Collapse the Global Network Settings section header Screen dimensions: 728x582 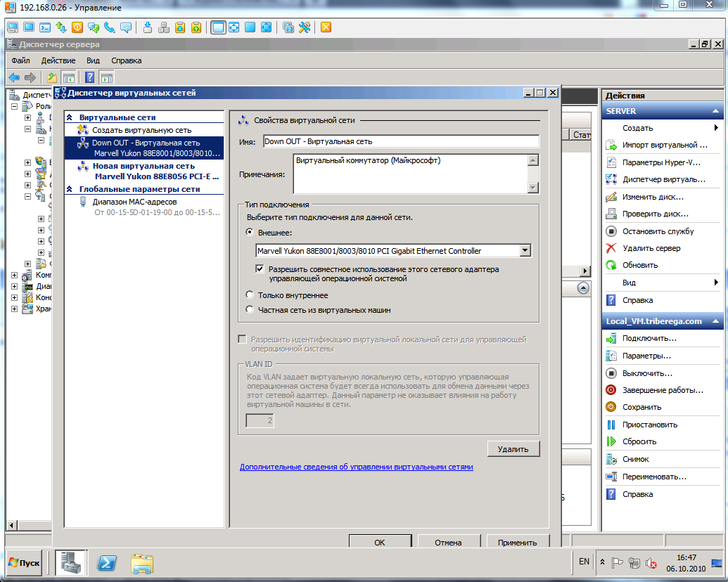tap(70, 189)
